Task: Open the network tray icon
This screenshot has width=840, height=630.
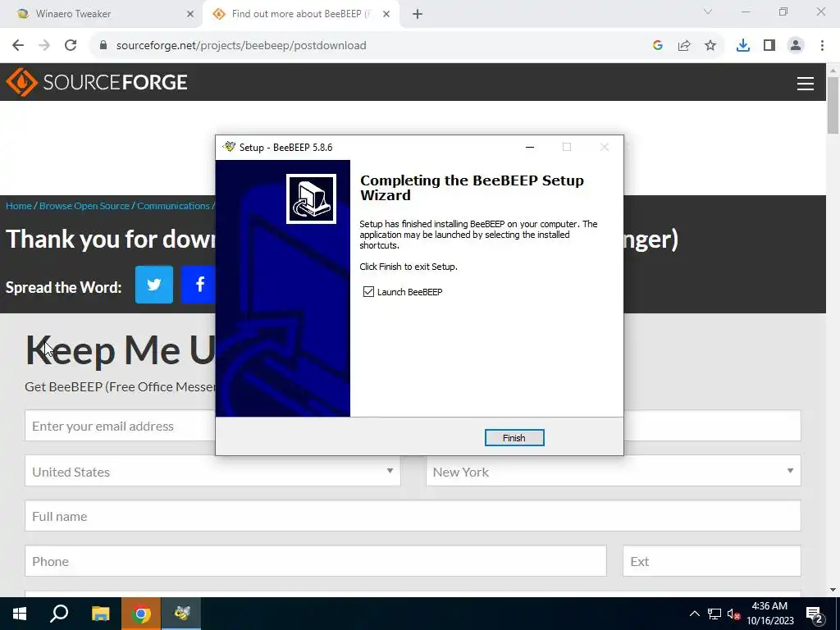Action: coord(714,614)
